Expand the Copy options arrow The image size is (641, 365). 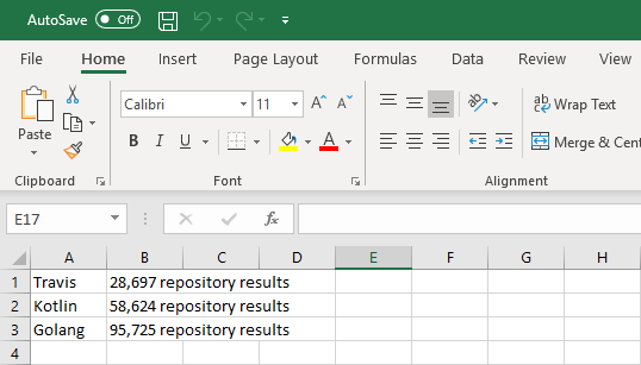[x=92, y=123]
